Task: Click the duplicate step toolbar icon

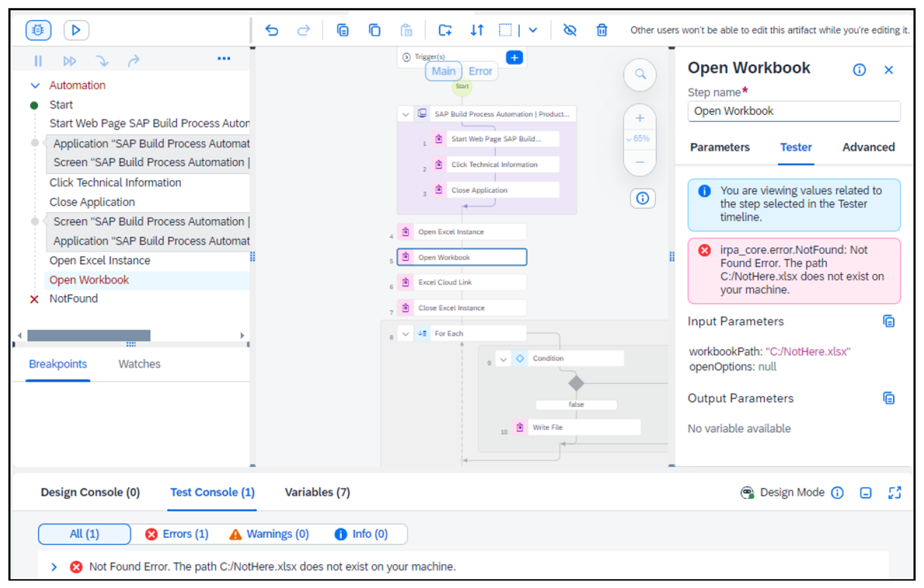Action: pos(343,30)
